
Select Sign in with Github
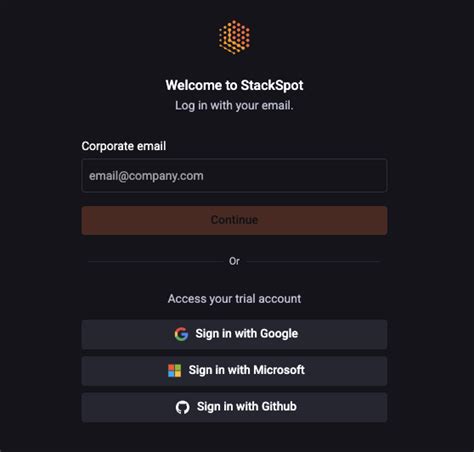(234, 407)
